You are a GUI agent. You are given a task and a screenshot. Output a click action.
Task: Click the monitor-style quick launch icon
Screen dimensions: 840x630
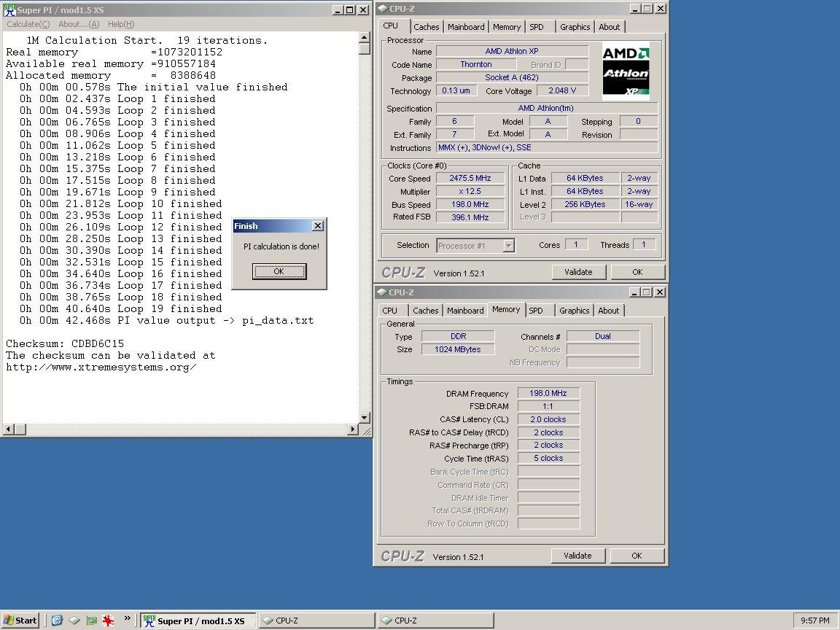[92, 621]
